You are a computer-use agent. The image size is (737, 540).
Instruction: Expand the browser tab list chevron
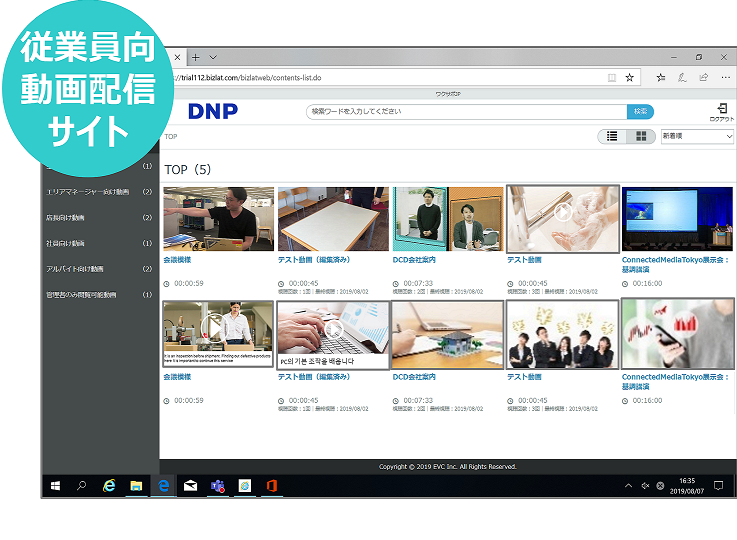coord(213,57)
